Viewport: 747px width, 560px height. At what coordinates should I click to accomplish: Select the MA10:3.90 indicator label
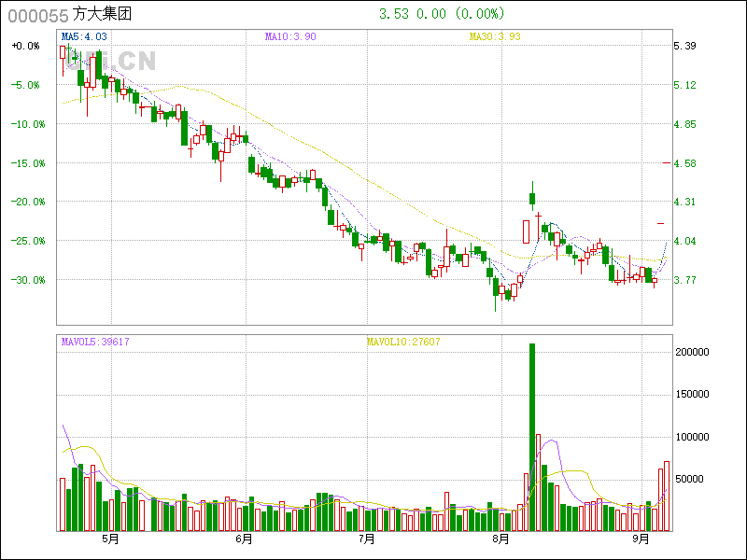[290, 36]
